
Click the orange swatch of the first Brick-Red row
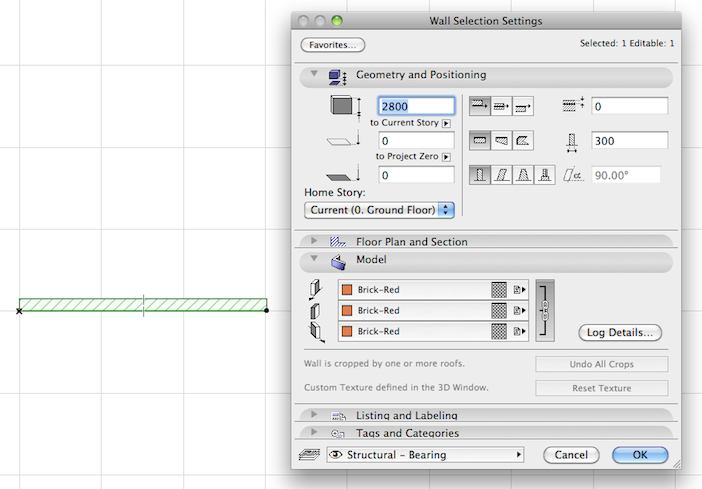point(347,290)
